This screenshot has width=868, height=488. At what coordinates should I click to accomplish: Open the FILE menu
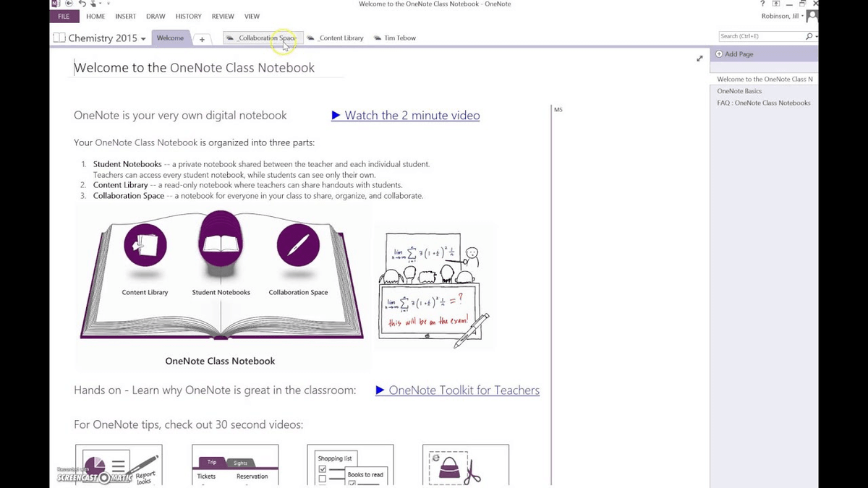pos(64,16)
